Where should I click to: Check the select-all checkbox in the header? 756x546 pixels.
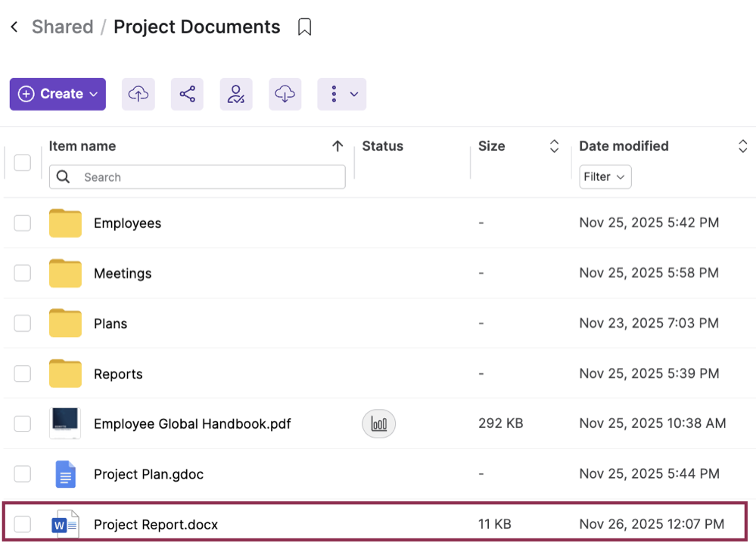tap(22, 162)
